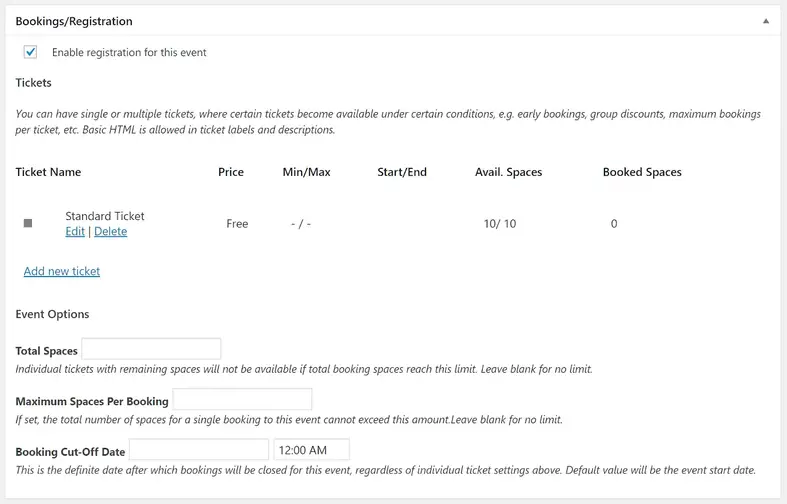The width and height of the screenshot is (787, 504).
Task: Add a new ticket
Action: pyautogui.click(x=62, y=271)
